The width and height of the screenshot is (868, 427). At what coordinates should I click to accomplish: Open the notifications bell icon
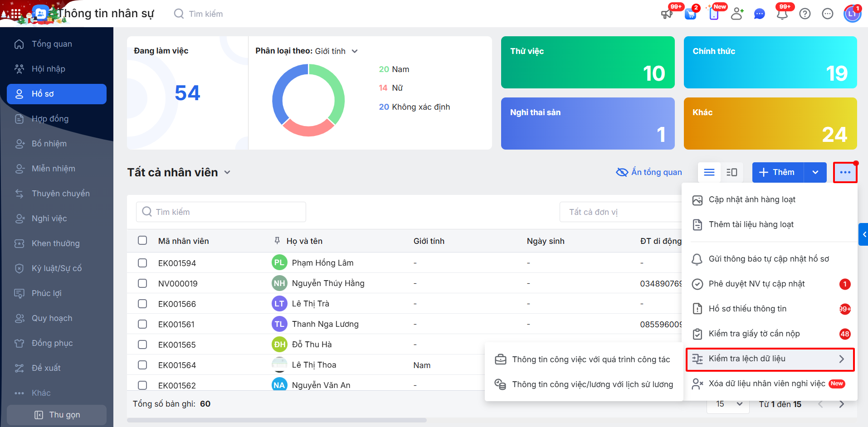click(782, 14)
